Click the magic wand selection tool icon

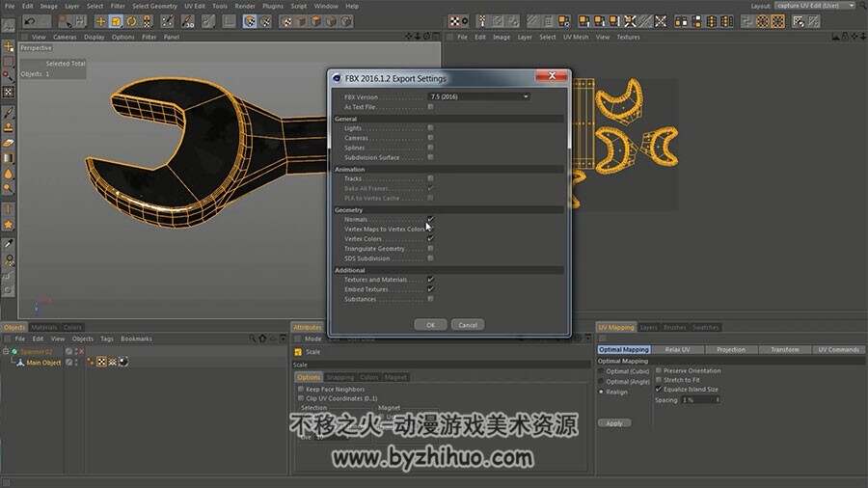click(x=9, y=76)
